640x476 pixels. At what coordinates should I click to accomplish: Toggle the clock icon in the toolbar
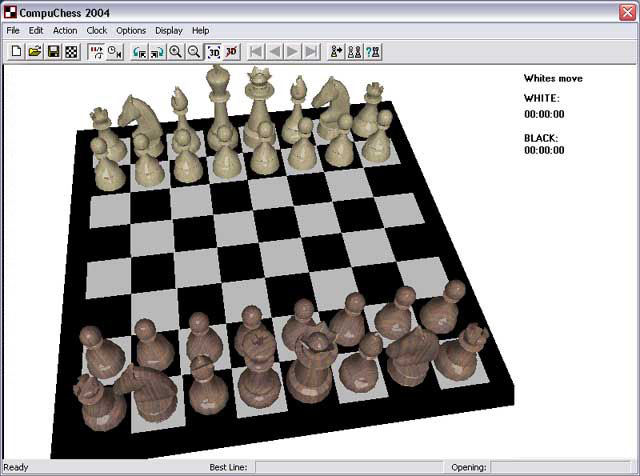tap(115, 51)
